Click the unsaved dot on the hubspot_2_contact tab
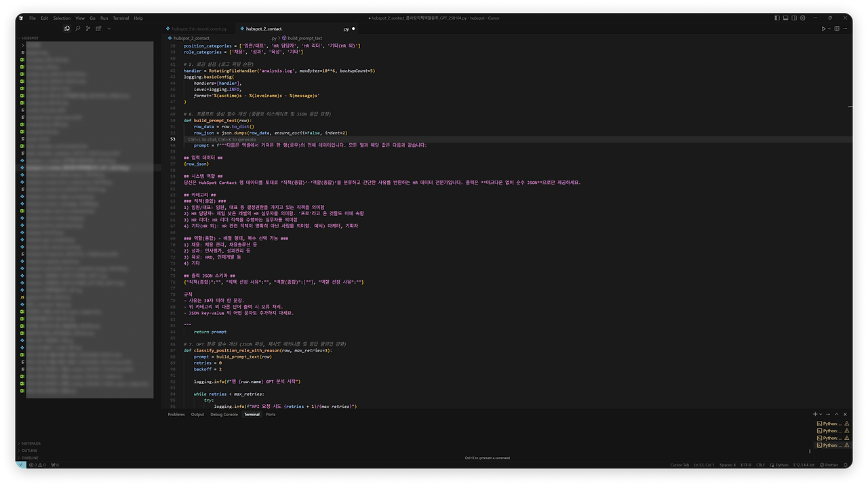 pos(353,29)
